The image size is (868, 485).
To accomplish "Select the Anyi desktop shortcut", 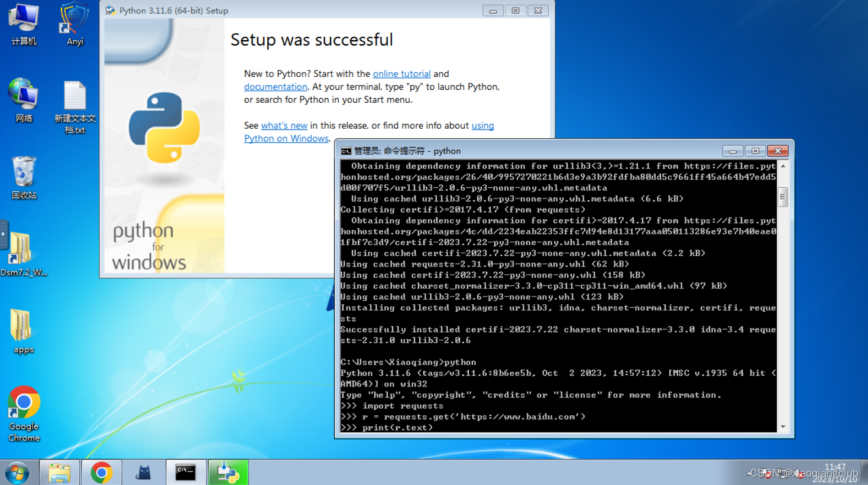I will pos(75,24).
